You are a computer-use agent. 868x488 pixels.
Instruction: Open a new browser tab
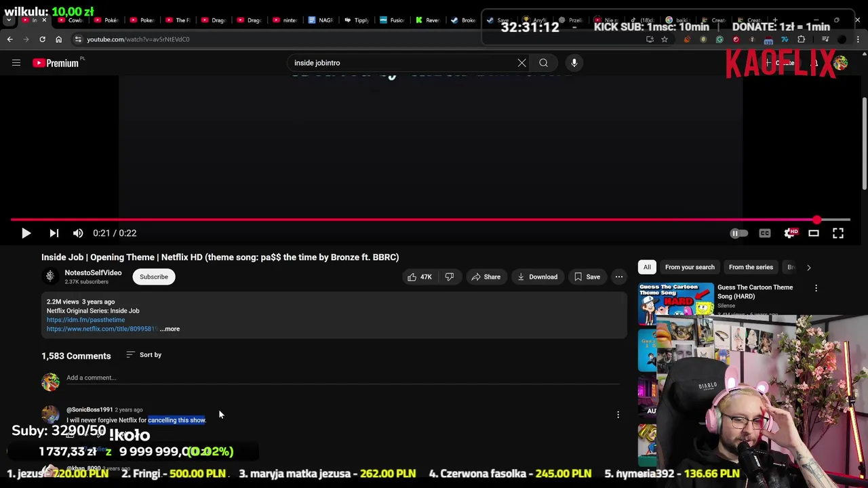pos(775,20)
